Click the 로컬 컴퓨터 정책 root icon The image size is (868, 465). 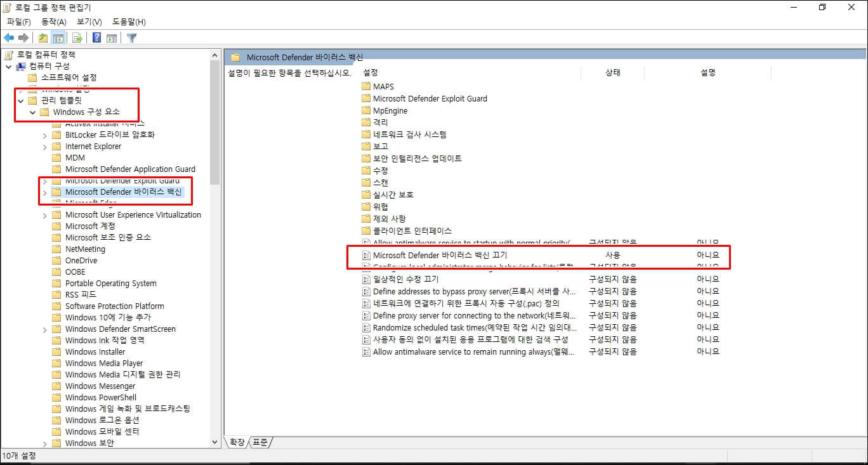click(9, 55)
